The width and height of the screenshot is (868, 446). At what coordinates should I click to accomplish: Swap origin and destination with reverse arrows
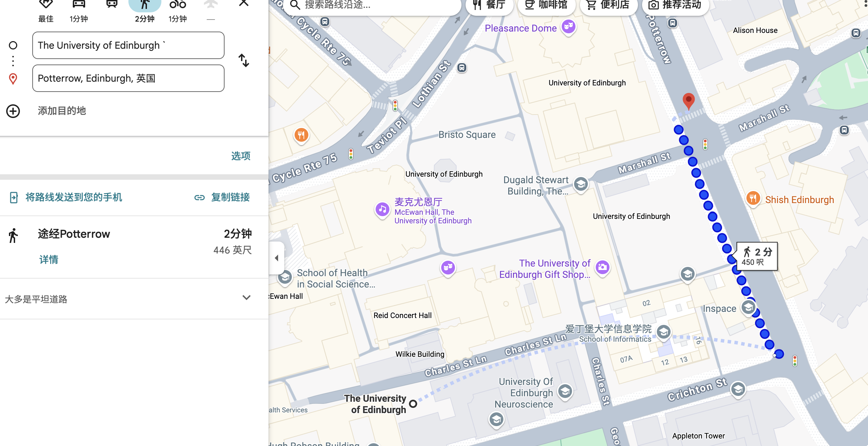click(x=243, y=61)
